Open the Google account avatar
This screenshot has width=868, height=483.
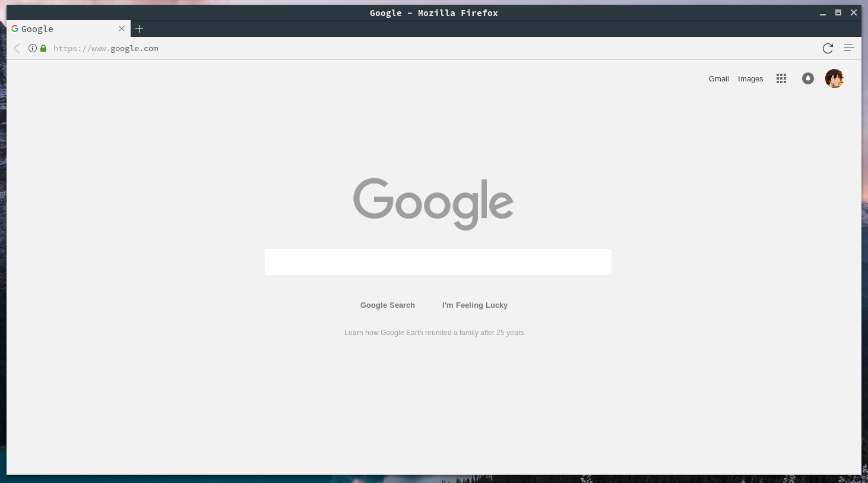(835, 78)
